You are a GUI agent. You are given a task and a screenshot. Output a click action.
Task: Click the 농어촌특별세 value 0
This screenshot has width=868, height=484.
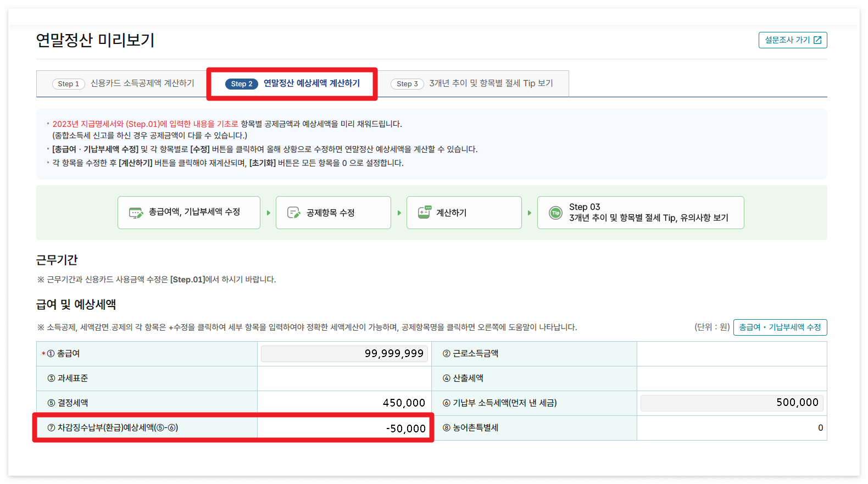(821, 428)
